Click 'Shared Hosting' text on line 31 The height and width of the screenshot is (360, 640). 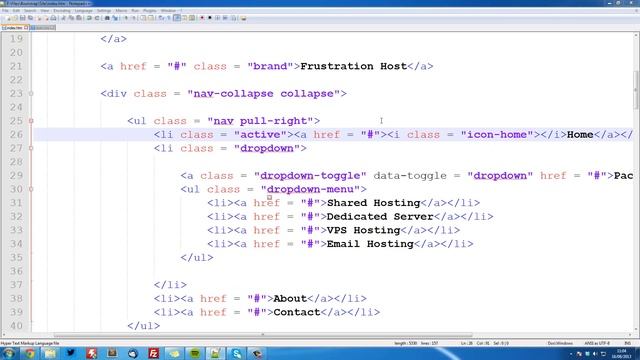[x=373, y=203]
